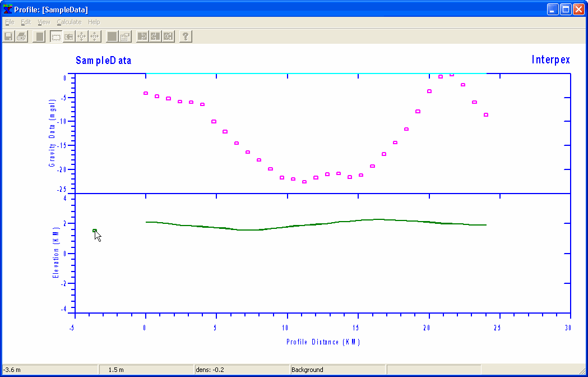The image size is (588, 377).
Task: Click the small green node under the cursor
Action: pos(95,231)
